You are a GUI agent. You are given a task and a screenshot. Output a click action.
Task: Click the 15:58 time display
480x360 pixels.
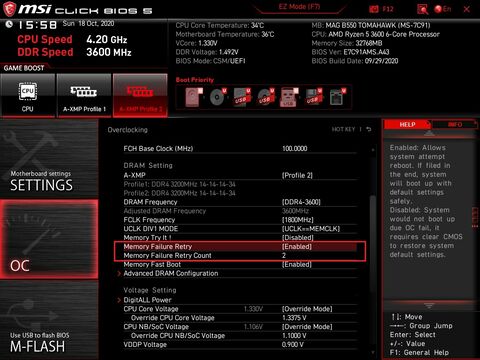point(37,25)
